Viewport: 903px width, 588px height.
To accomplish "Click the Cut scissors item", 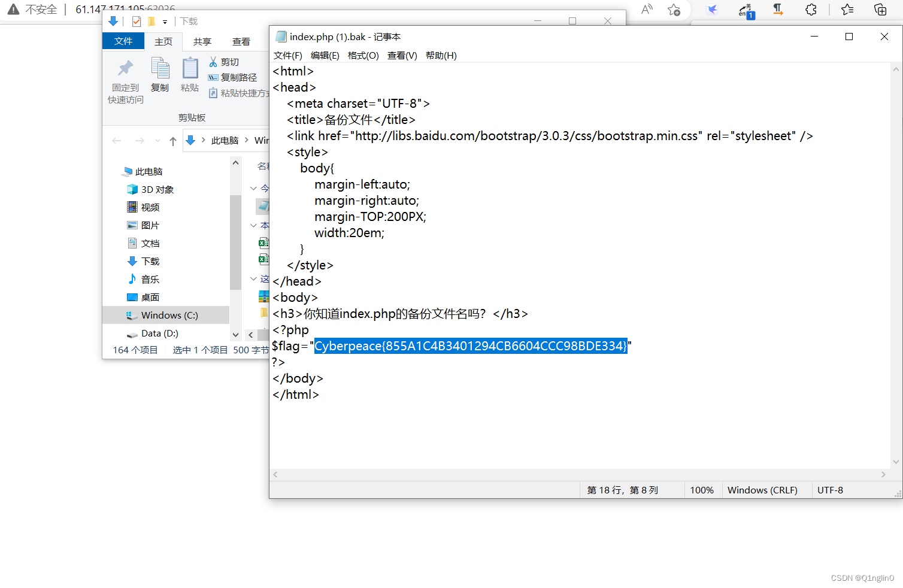I will point(224,62).
